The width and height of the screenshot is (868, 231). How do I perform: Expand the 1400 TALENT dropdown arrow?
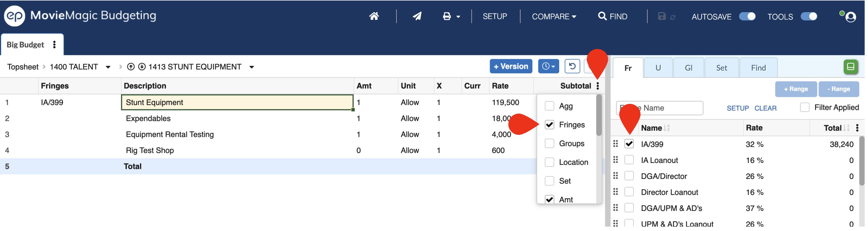pyautogui.click(x=108, y=67)
